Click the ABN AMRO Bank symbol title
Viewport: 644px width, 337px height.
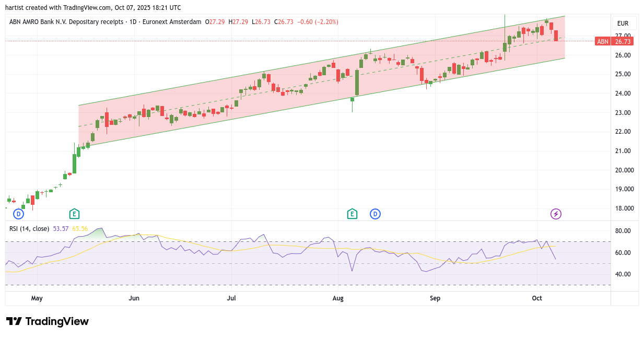click(x=66, y=22)
